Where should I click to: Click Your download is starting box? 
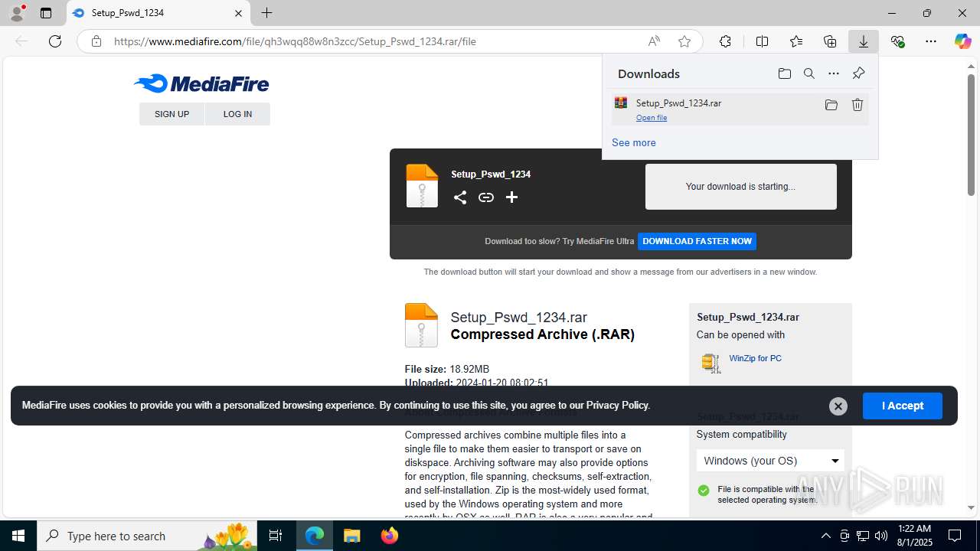point(741,187)
